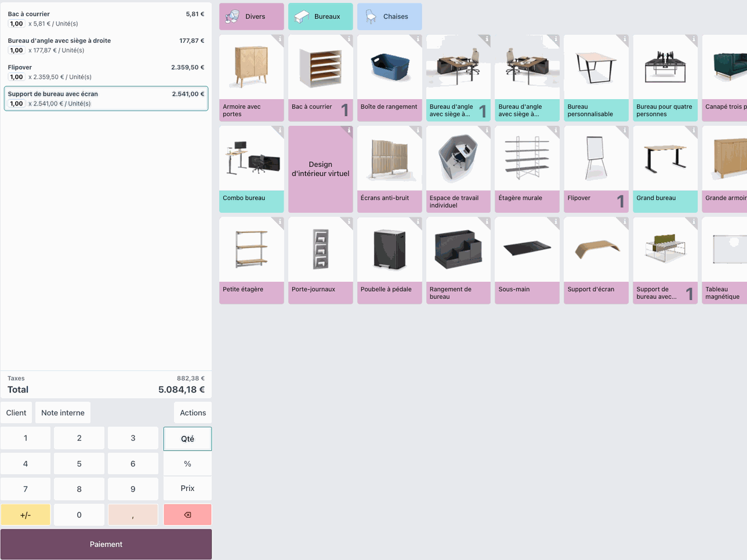Tap numpad key 5
This screenshot has width=747, height=560.
[79, 464]
